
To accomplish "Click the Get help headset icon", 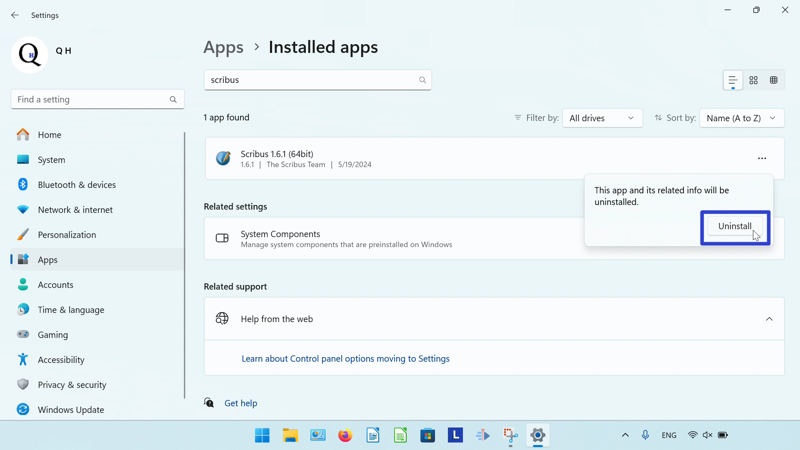I will tap(209, 403).
